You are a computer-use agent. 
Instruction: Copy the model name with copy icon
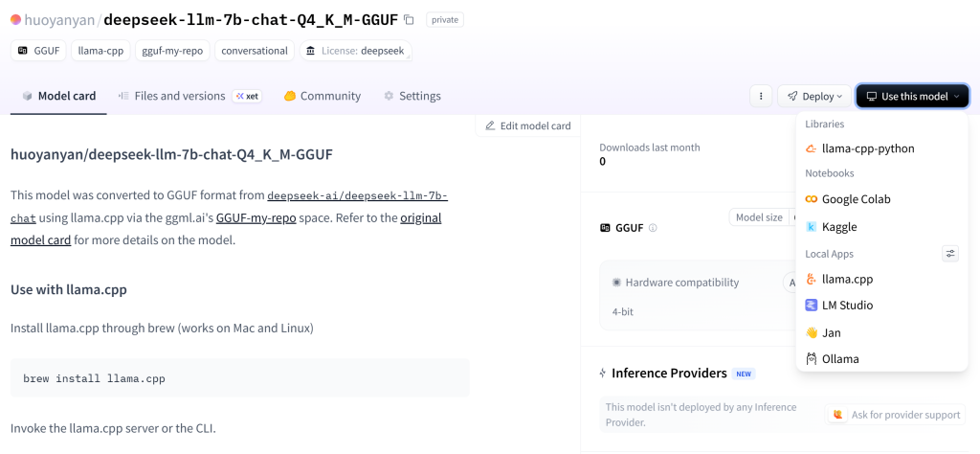click(409, 20)
